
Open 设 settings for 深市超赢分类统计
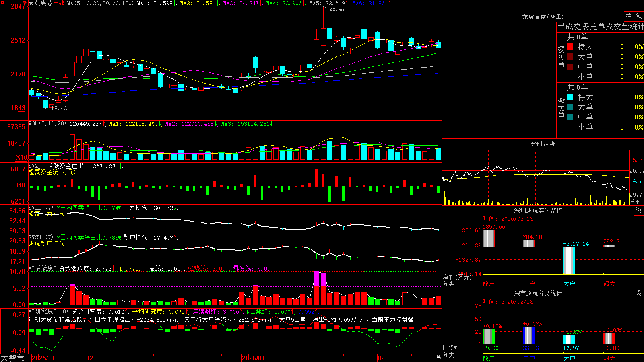tap(639, 293)
